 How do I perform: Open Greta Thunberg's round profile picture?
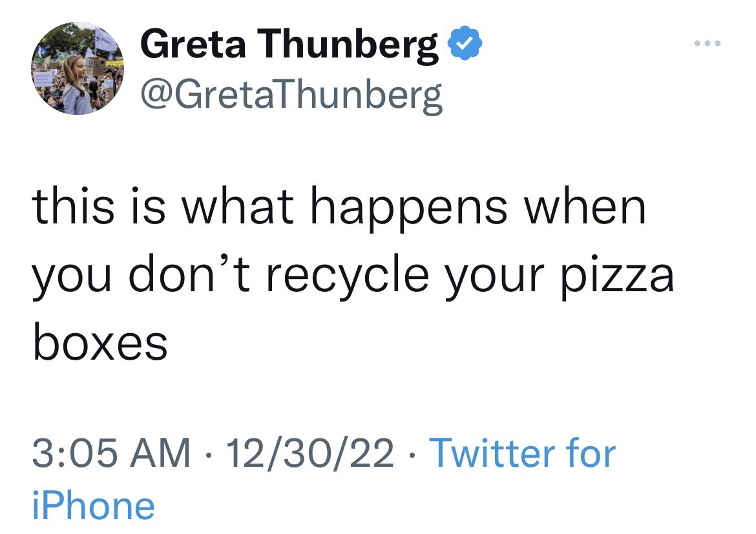[x=78, y=68]
